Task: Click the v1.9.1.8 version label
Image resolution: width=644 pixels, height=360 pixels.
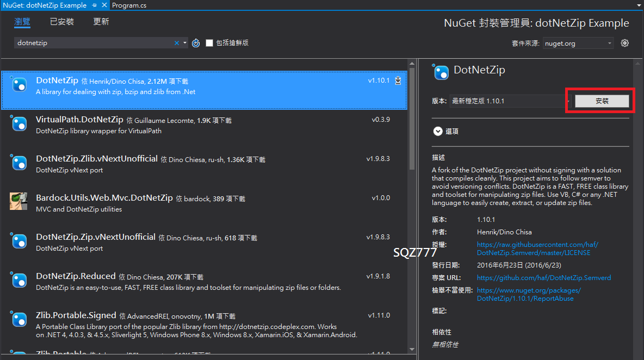Action: point(378,276)
